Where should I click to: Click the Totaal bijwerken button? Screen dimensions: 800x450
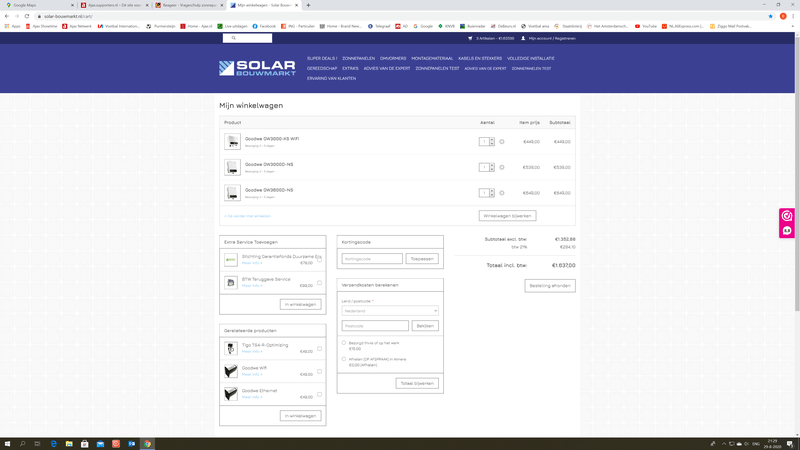(x=417, y=383)
